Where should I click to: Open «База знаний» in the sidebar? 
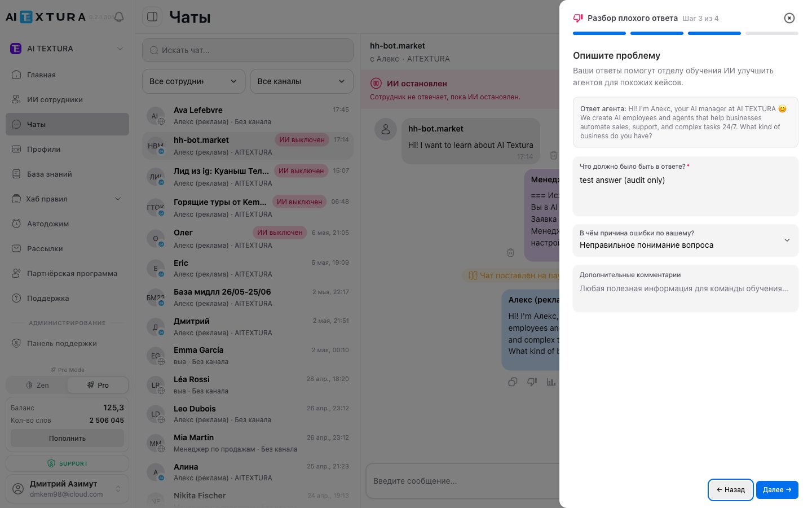coord(68,174)
